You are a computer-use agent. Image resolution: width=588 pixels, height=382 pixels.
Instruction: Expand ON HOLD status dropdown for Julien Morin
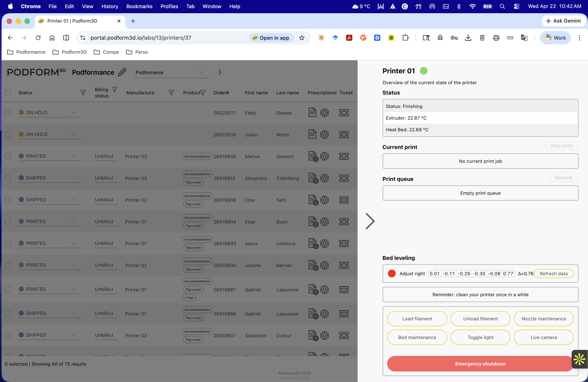click(x=50, y=134)
